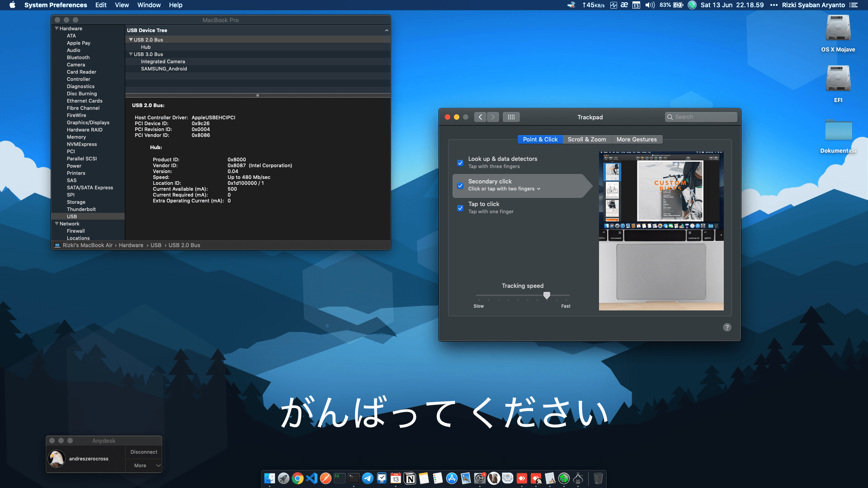
Task: Collapse the USB 3.0 Bus tree entry
Action: pyautogui.click(x=131, y=54)
